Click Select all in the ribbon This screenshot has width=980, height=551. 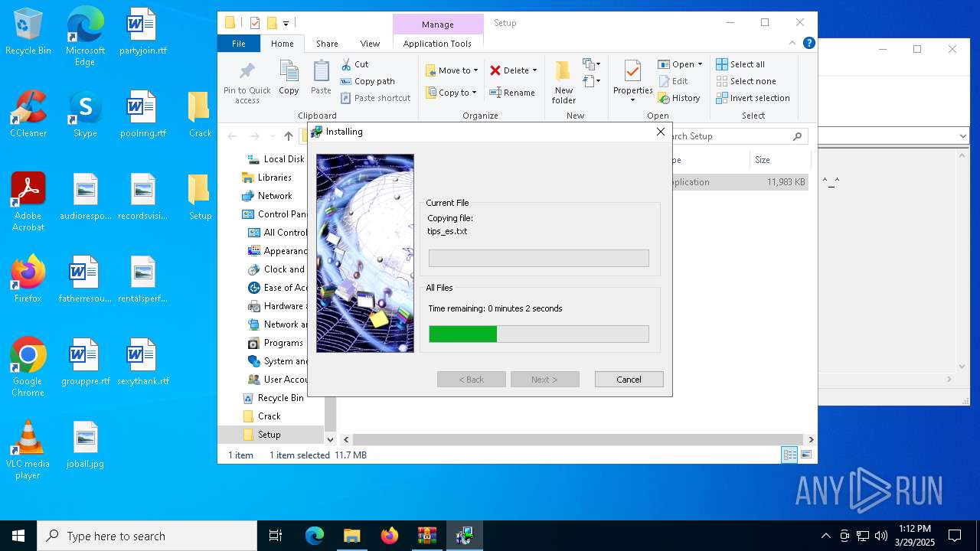[x=740, y=64]
